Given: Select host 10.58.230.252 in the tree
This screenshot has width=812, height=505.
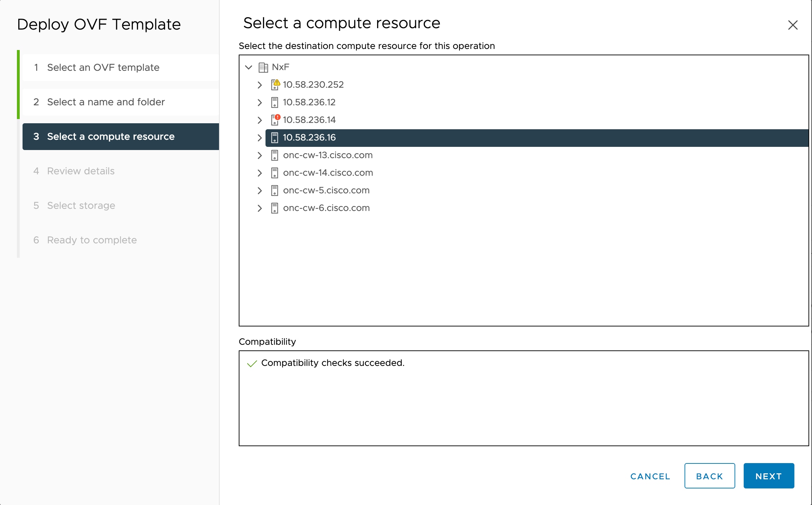Looking at the screenshot, I should click(x=313, y=85).
